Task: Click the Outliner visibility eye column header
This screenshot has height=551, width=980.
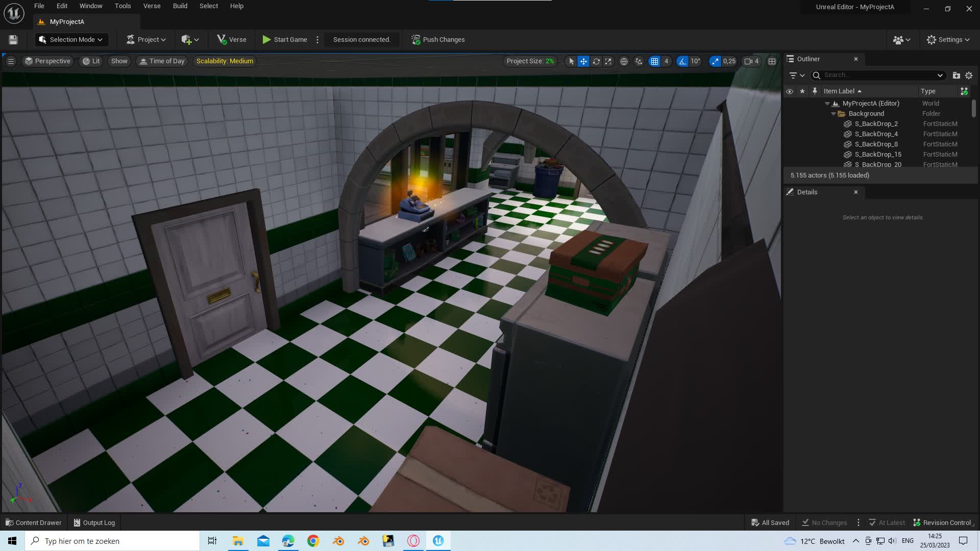Action: click(790, 91)
